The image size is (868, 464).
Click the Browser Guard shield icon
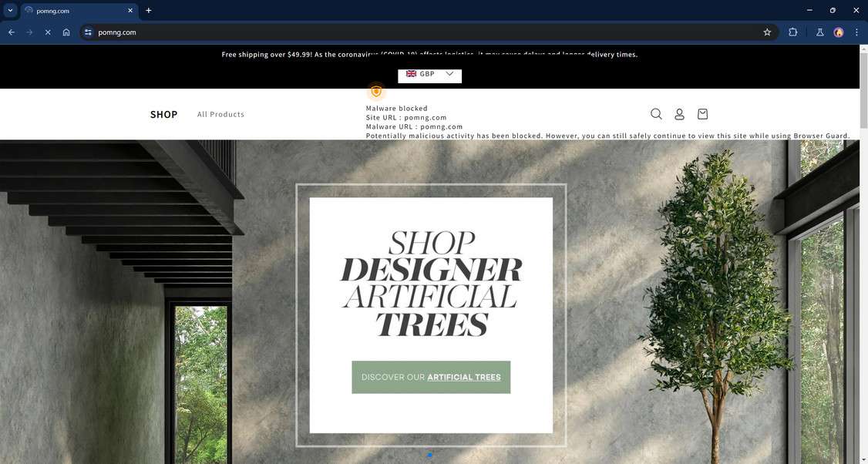(x=376, y=92)
